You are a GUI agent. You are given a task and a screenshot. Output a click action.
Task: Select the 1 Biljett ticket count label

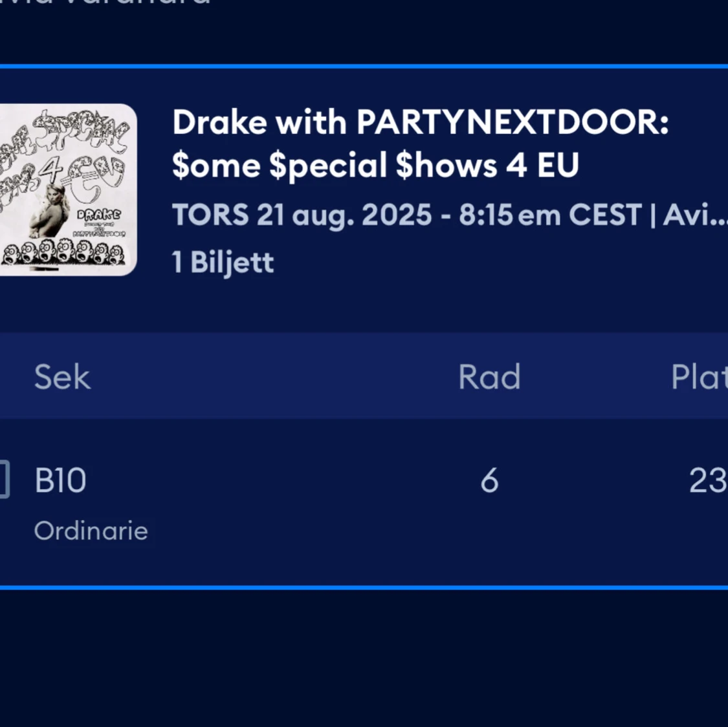coord(223,262)
